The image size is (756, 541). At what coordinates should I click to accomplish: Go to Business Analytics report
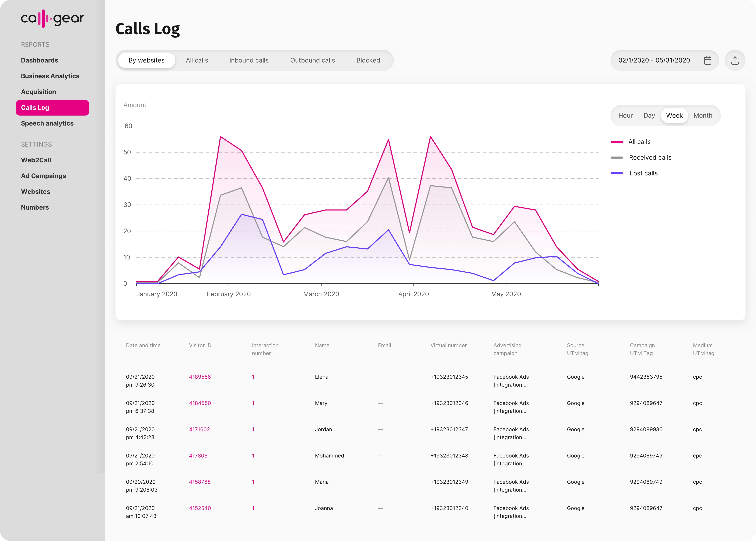tap(50, 76)
